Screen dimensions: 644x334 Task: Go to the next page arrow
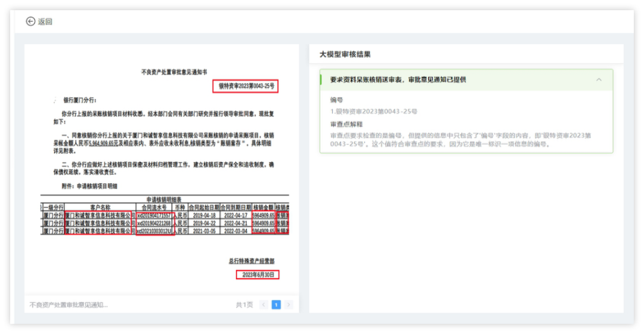289,305
